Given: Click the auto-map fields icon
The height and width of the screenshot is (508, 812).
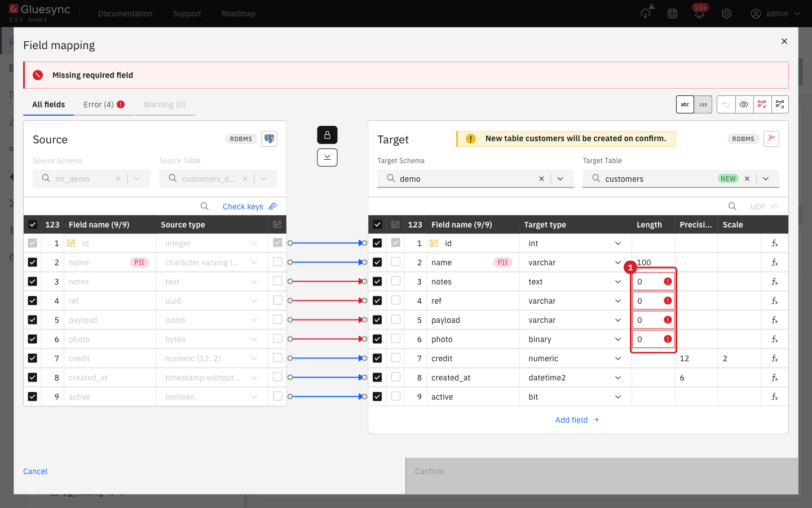Looking at the screenshot, I should coord(780,104).
